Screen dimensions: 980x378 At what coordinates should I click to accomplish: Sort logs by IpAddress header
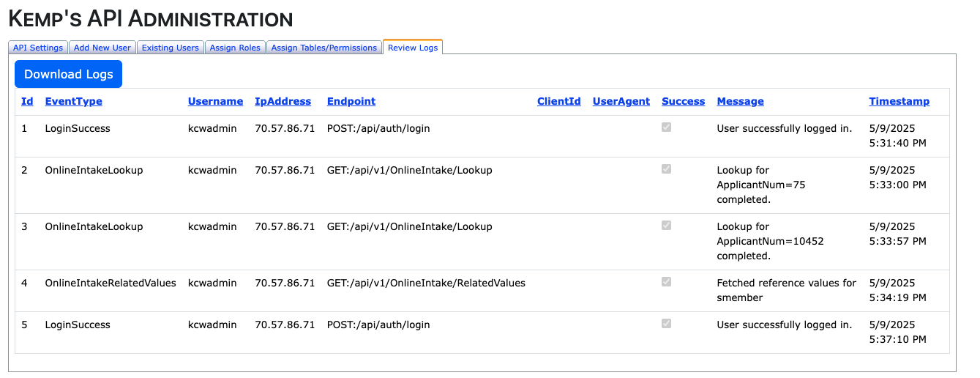coord(283,102)
